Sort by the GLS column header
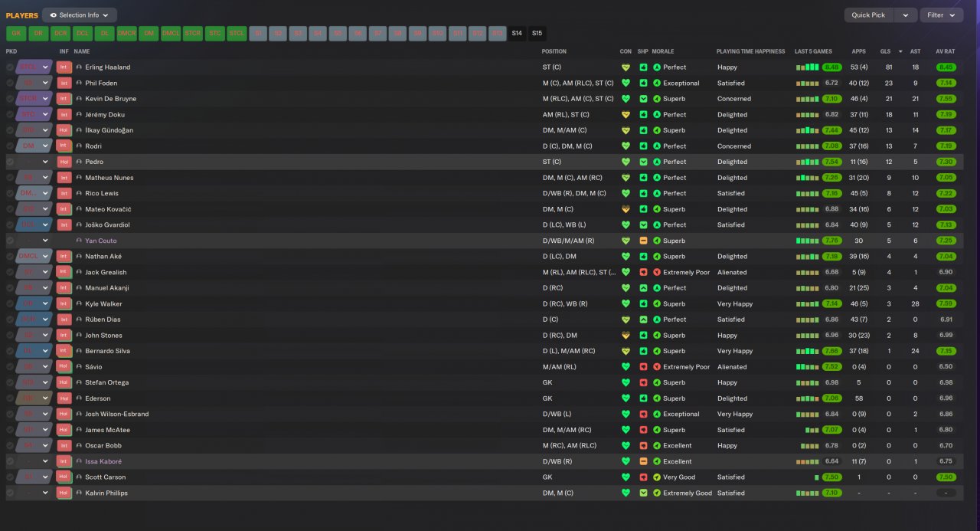This screenshot has height=531, width=980. pos(885,51)
